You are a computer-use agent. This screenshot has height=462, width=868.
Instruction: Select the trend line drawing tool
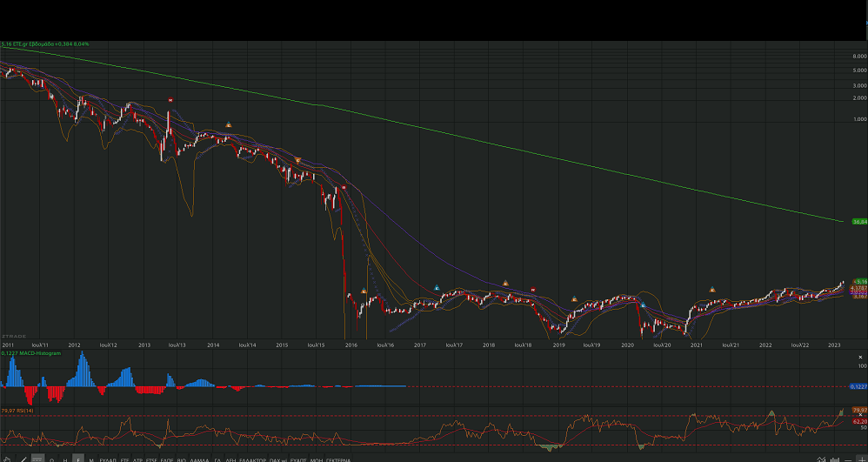pyautogui.click(x=22, y=459)
